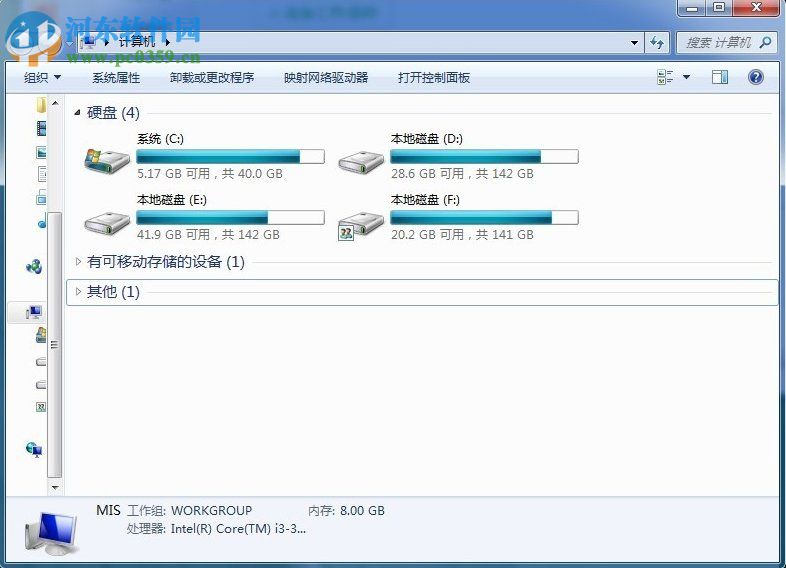Open Music library in navigation pane
This screenshot has width=786, height=568.
(42, 221)
